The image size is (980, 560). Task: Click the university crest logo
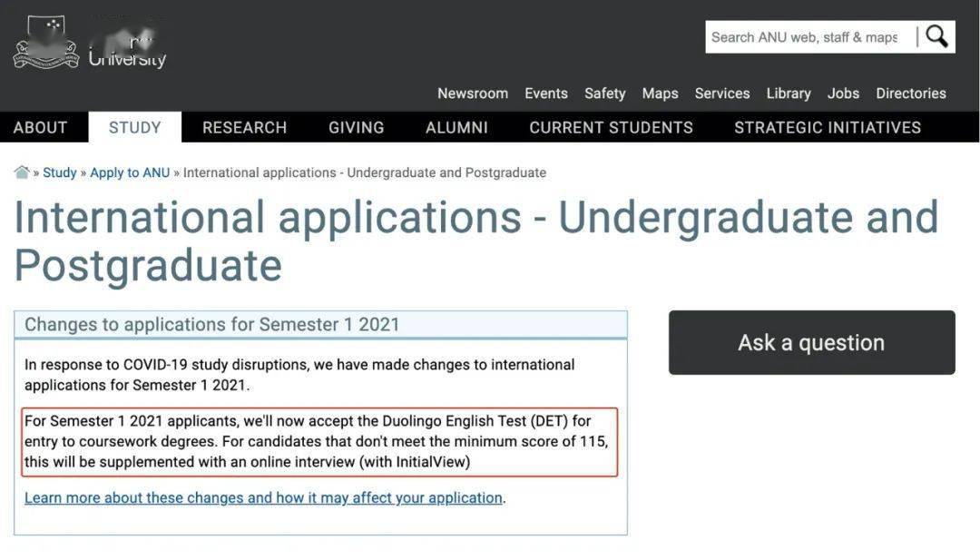pyautogui.click(x=46, y=42)
